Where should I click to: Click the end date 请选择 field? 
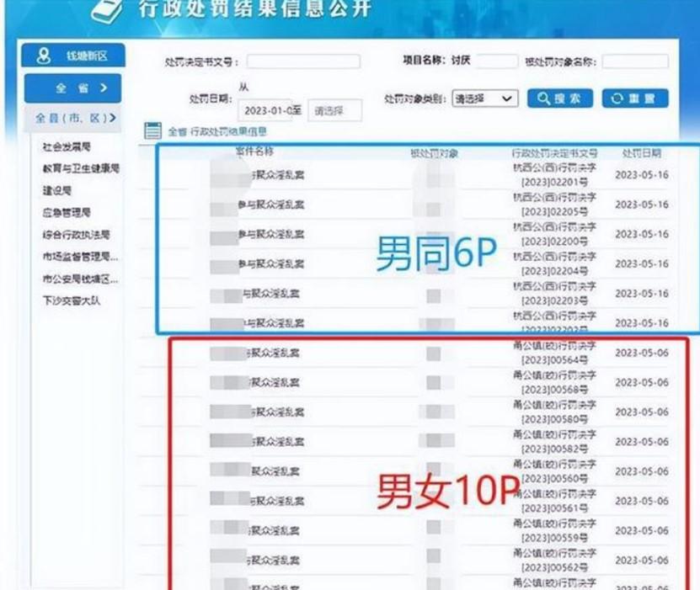tap(334, 110)
